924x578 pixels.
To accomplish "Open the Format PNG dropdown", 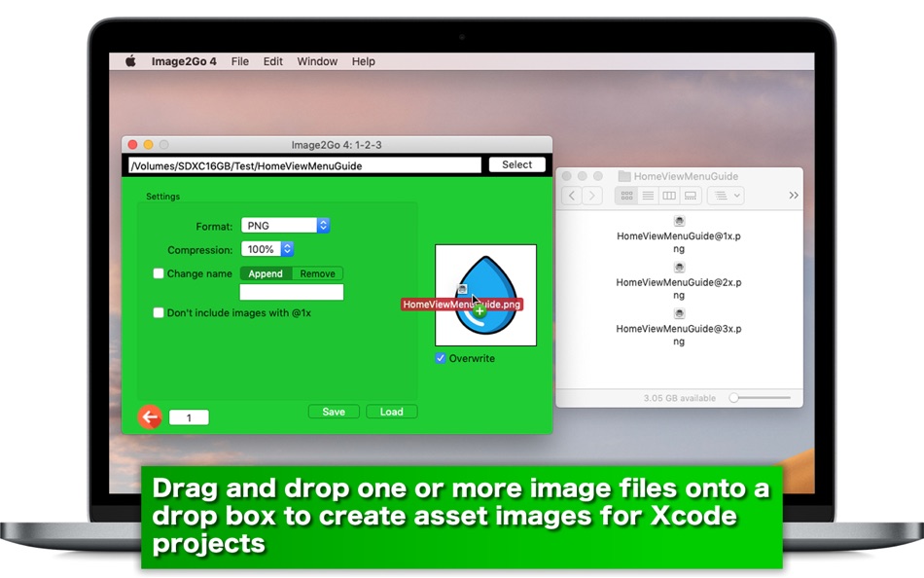I will point(285,226).
